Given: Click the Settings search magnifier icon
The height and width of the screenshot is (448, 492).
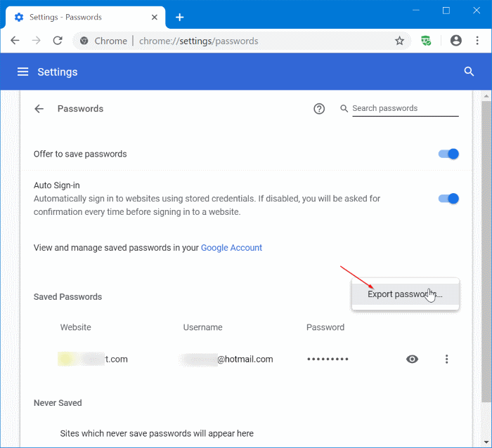Looking at the screenshot, I should click(469, 72).
